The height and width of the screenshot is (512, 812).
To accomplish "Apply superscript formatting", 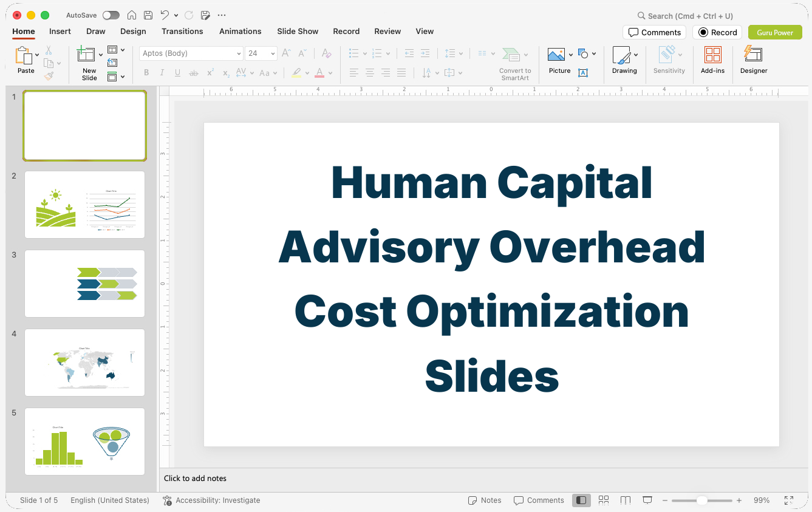I will [x=210, y=73].
